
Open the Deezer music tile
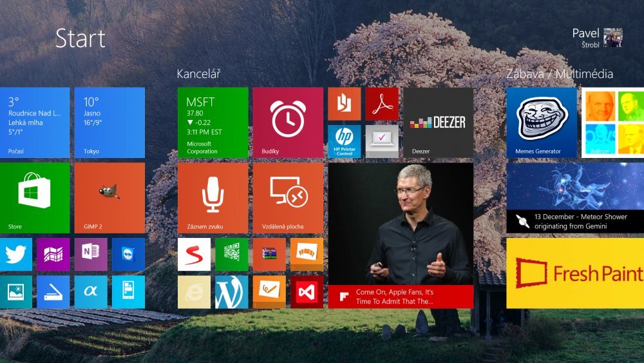pos(438,123)
